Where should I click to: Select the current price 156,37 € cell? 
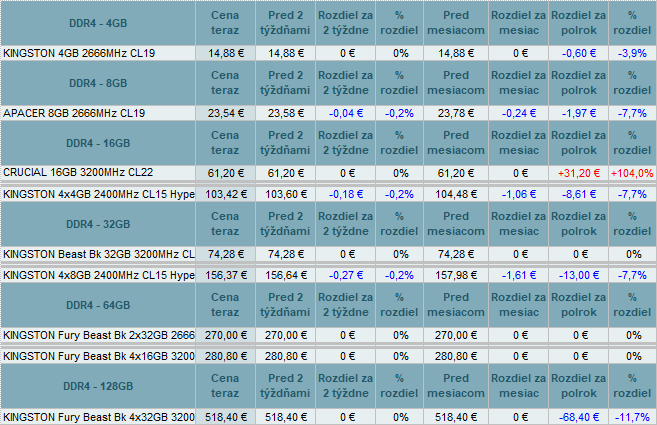[225, 275]
